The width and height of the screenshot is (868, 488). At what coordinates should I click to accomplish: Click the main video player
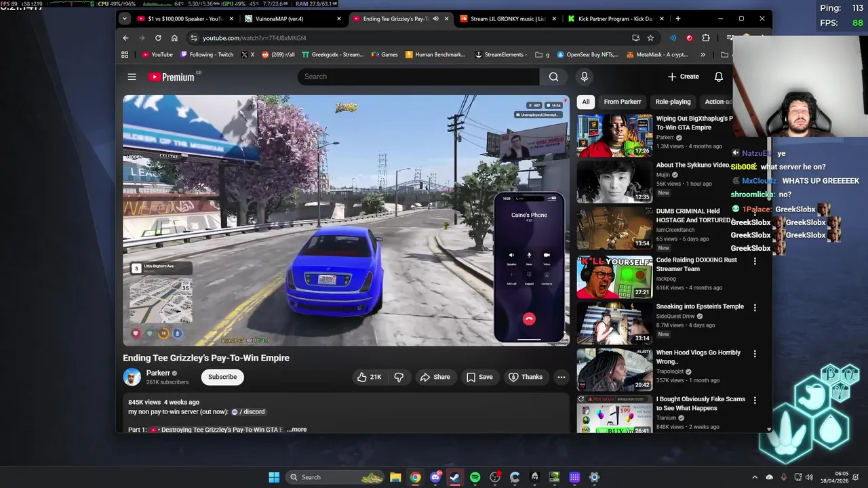pos(346,220)
